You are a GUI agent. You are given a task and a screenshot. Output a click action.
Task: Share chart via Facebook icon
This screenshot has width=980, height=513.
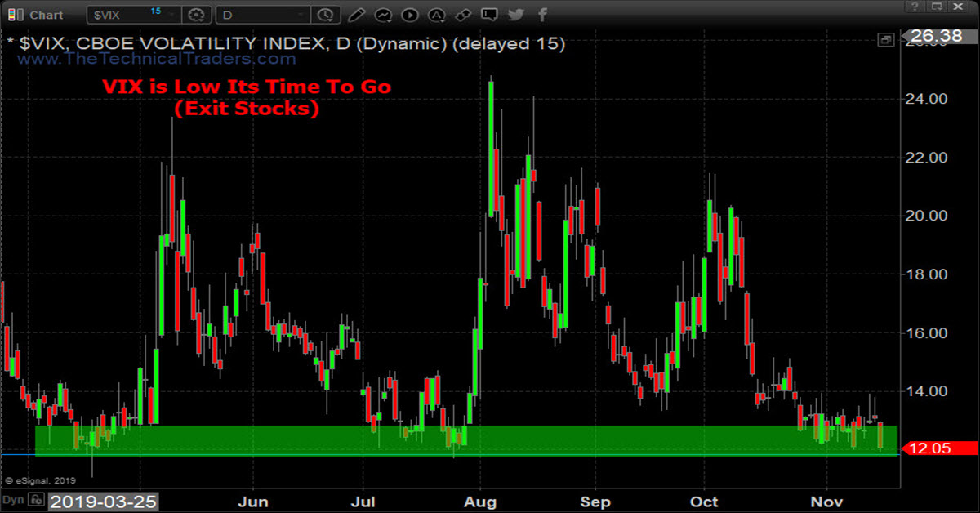pos(542,15)
